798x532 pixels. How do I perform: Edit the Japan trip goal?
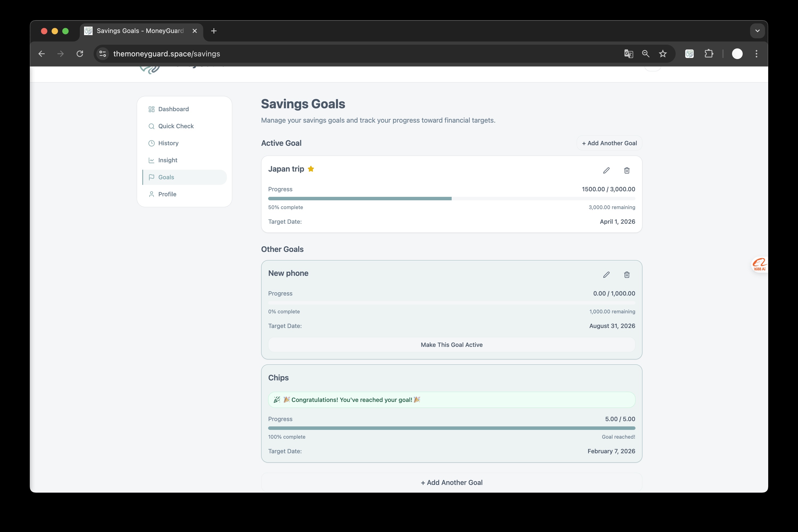tap(606, 170)
